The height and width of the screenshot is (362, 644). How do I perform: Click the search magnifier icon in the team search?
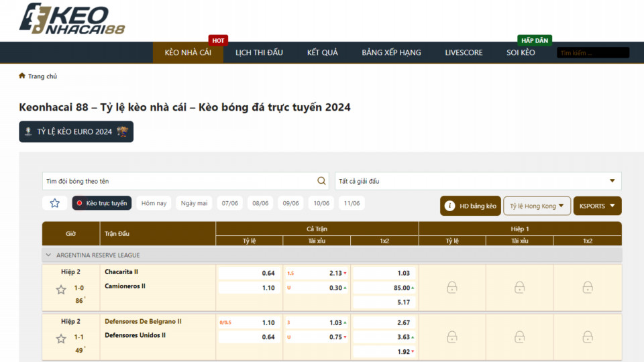[x=322, y=181]
